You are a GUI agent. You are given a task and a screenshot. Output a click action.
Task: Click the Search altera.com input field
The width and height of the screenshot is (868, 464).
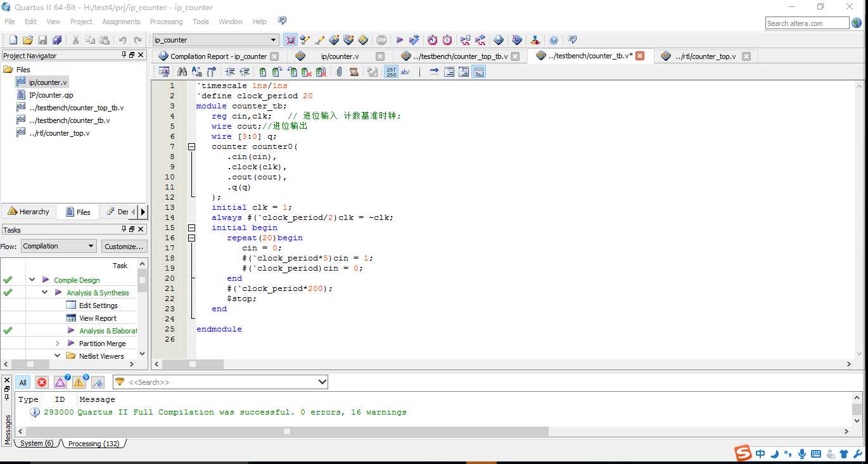(x=807, y=23)
